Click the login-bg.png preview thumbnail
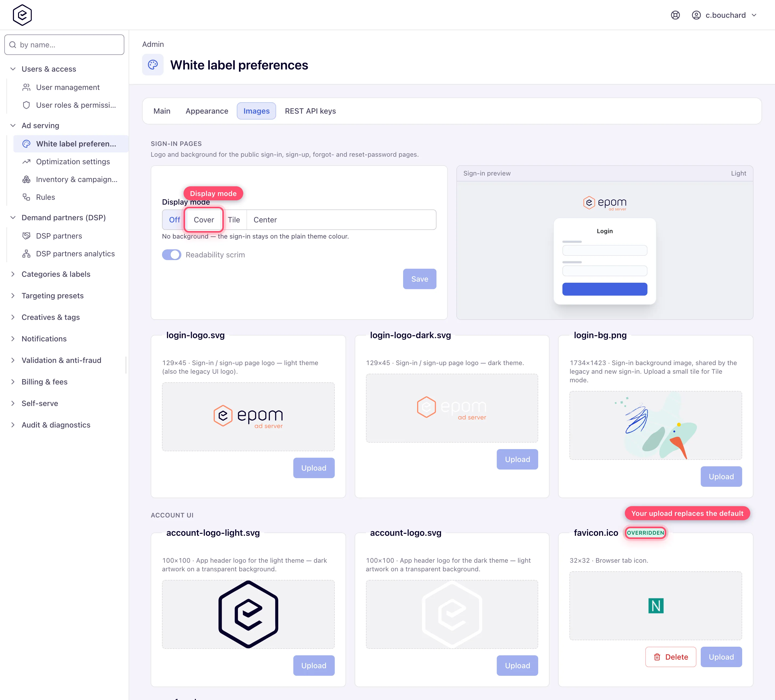The image size is (775, 700). (656, 425)
